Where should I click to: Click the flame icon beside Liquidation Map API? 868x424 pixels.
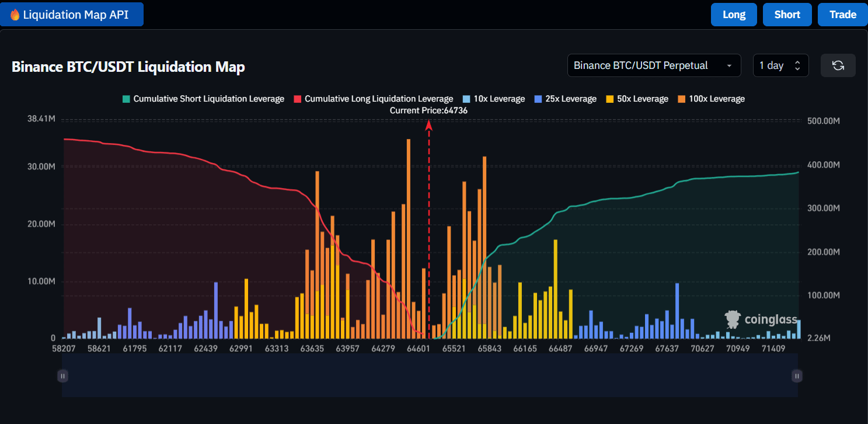pos(15,15)
